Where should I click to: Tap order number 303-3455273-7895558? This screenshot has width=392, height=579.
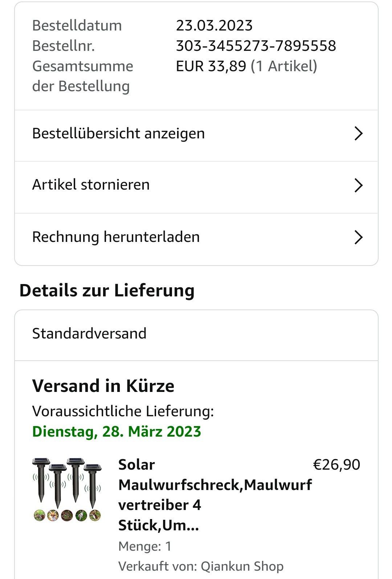256,46
